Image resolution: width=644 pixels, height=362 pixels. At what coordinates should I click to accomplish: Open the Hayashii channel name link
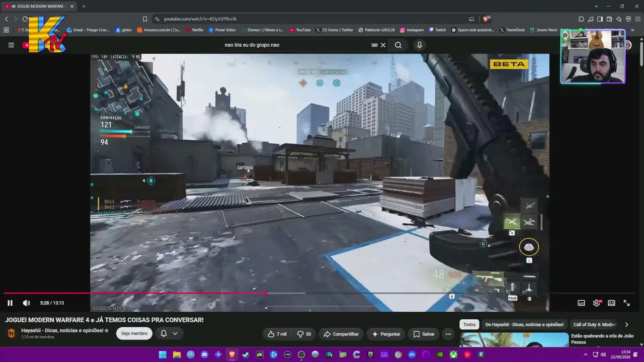point(62,330)
